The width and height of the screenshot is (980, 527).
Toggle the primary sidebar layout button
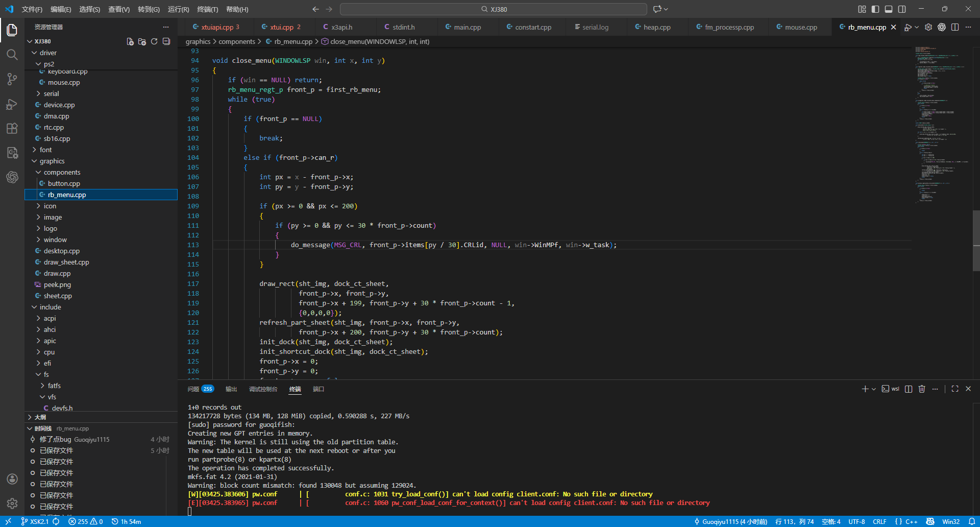coord(875,9)
